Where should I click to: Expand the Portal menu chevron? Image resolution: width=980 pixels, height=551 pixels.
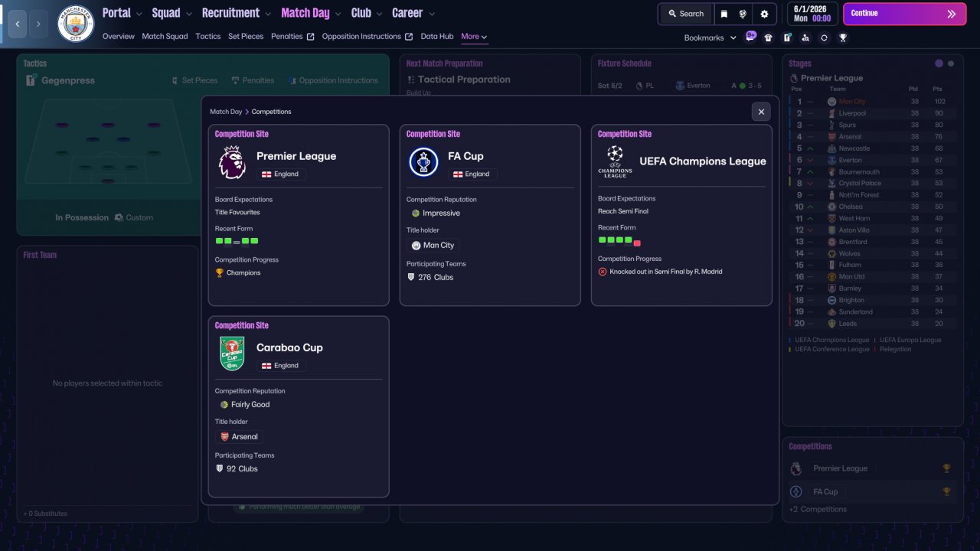(139, 14)
